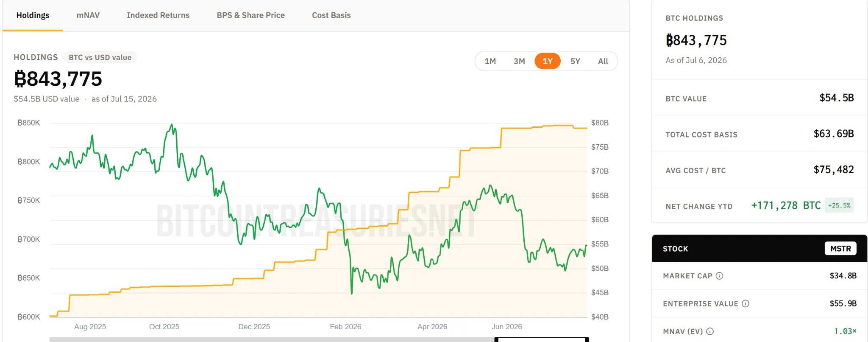The height and width of the screenshot is (342, 868).
Task: Click the ₿843,775 holdings headline value
Action: pyautogui.click(x=58, y=79)
